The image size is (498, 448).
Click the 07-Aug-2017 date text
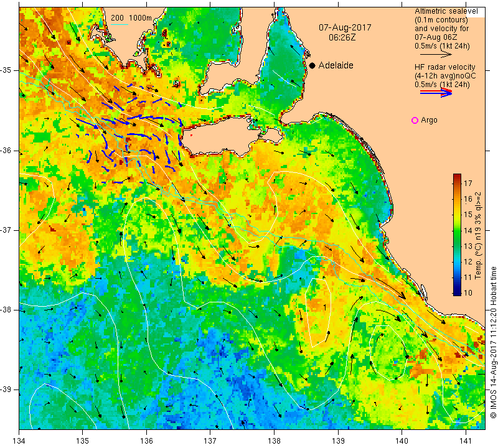coord(345,27)
